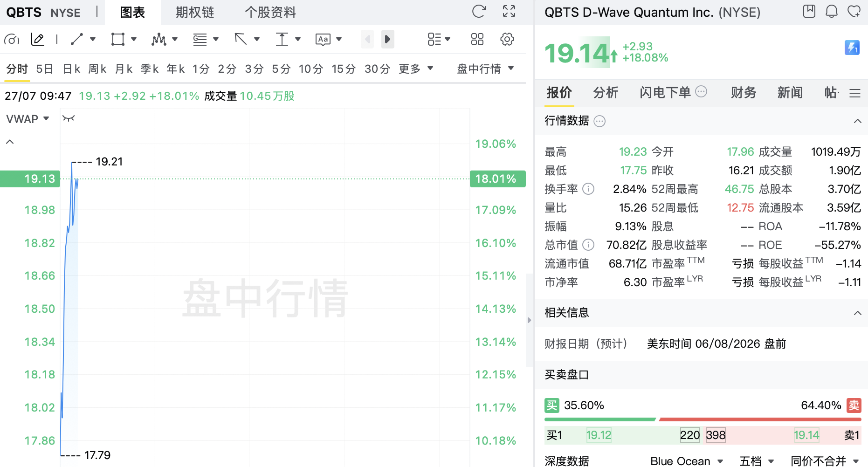Select the wave pattern drawing tool
This screenshot has width=868, height=467.
158,40
